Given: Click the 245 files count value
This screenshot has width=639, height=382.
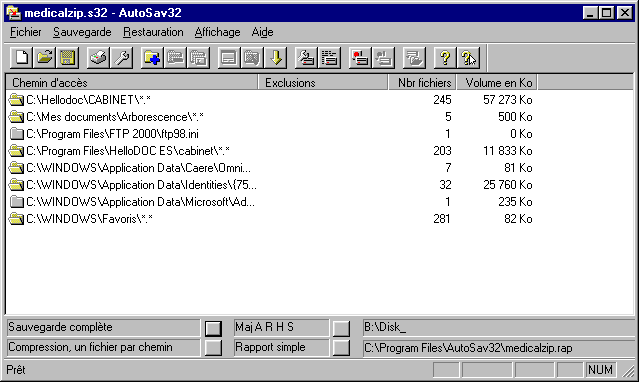Looking at the screenshot, I should [x=442, y=100].
